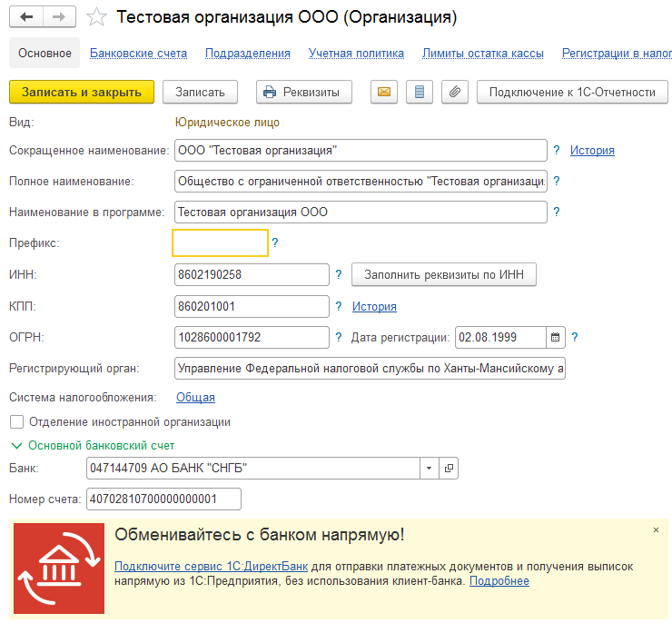The height and width of the screenshot is (623, 672).
Task: Open calendar picker for registration date
Action: [555, 337]
